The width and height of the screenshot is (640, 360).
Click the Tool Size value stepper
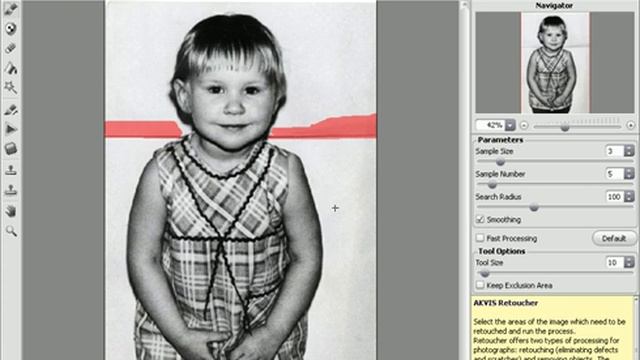[x=629, y=262]
